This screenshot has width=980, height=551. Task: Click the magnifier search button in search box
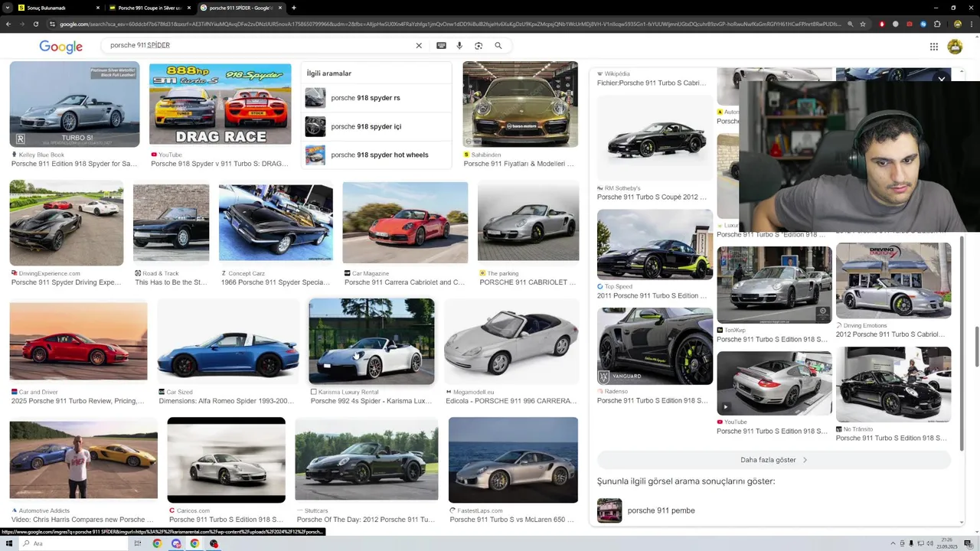498,46
